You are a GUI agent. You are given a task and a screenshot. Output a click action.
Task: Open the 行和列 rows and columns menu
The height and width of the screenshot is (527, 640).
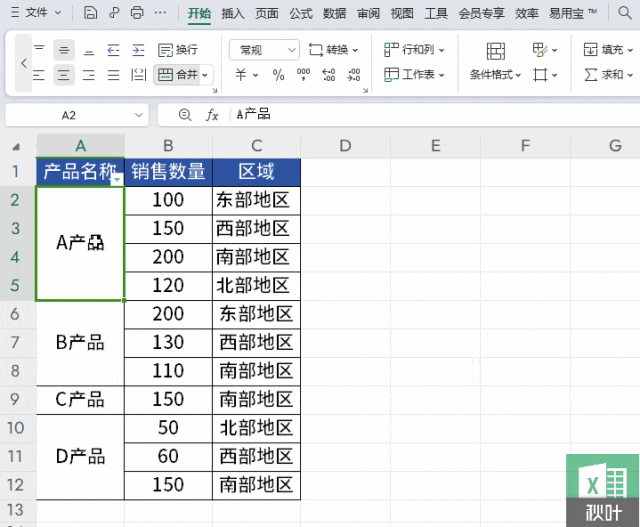(x=414, y=50)
